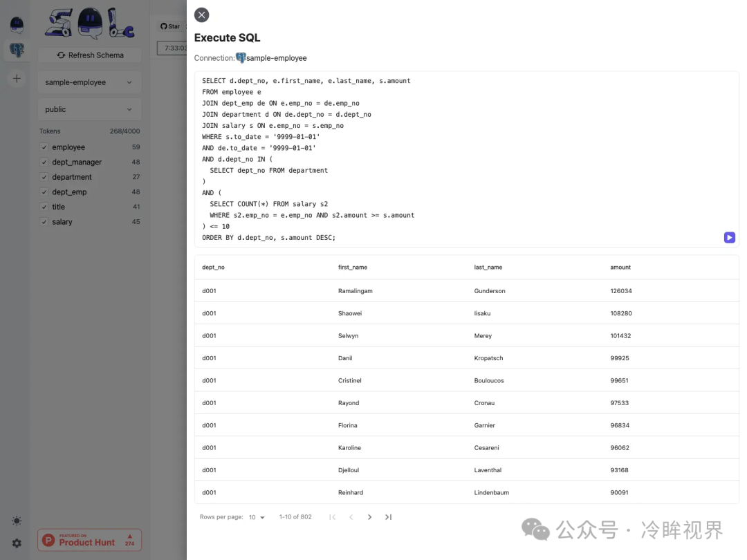Click the 1-10 of 802 pagination text
Viewport: 747px width, 560px height.
click(x=295, y=517)
